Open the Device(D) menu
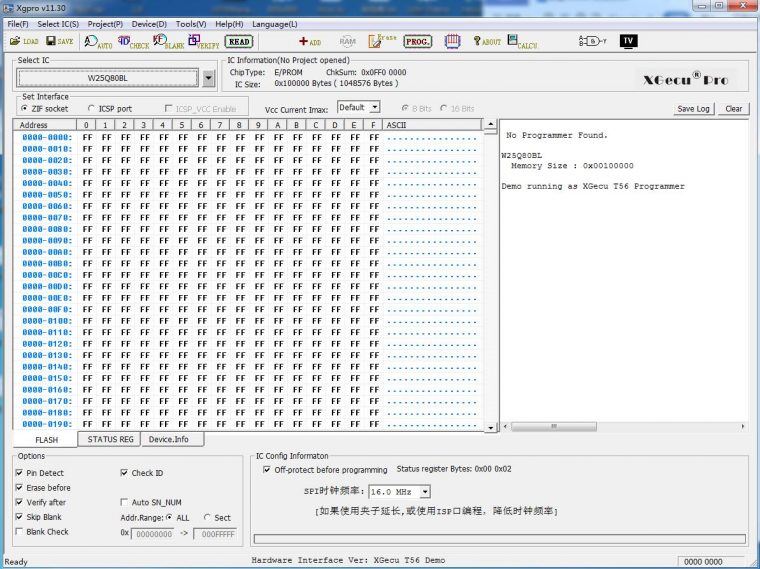This screenshot has height=569, width=760. point(149,24)
